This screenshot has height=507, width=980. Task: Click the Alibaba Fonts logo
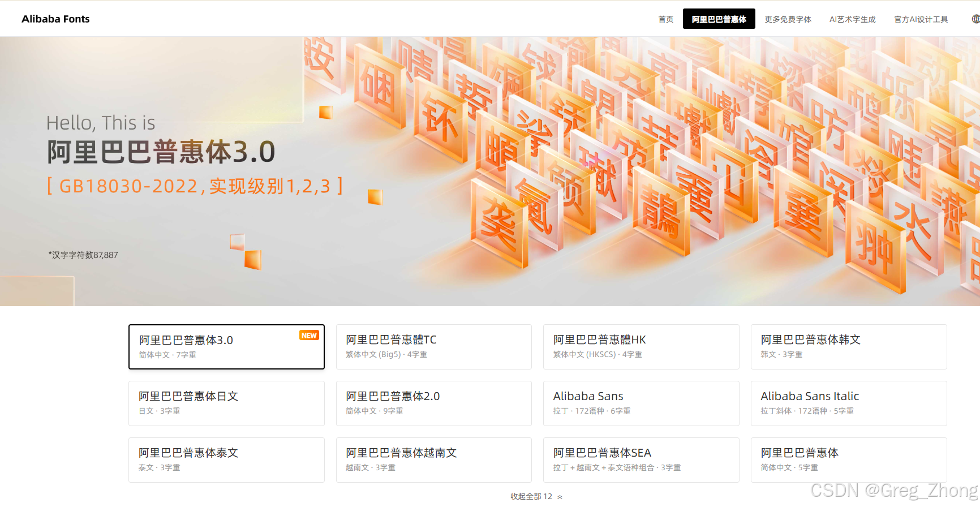pyautogui.click(x=55, y=19)
